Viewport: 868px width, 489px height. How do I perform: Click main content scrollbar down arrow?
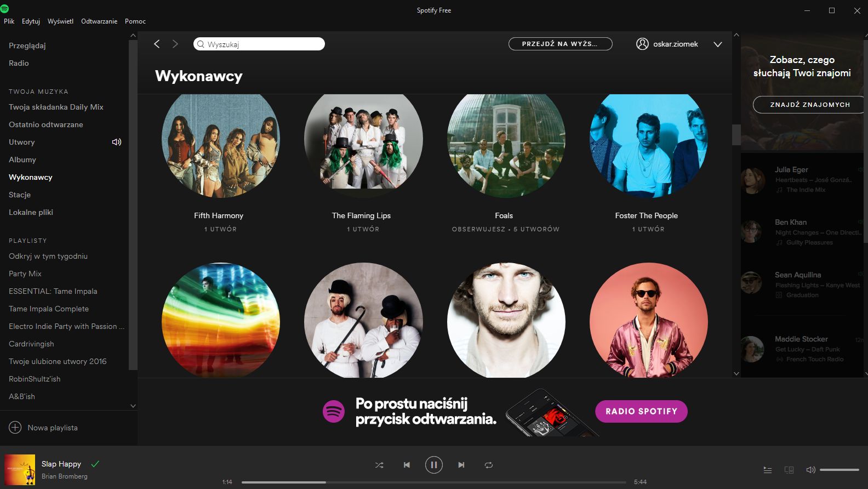(x=736, y=373)
